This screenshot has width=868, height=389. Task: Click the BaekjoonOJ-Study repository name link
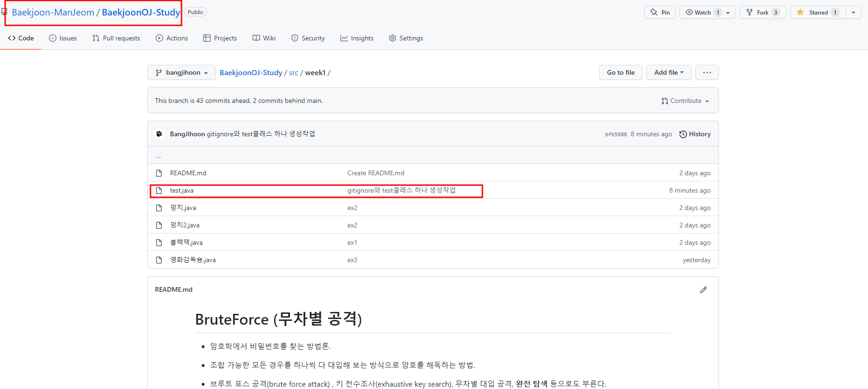coord(141,12)
